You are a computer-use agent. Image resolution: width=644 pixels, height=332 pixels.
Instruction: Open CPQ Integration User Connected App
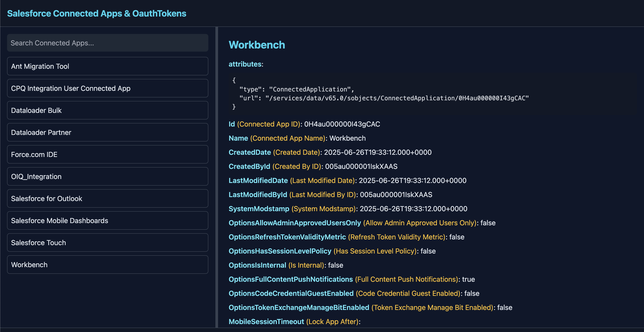point(107,88)
